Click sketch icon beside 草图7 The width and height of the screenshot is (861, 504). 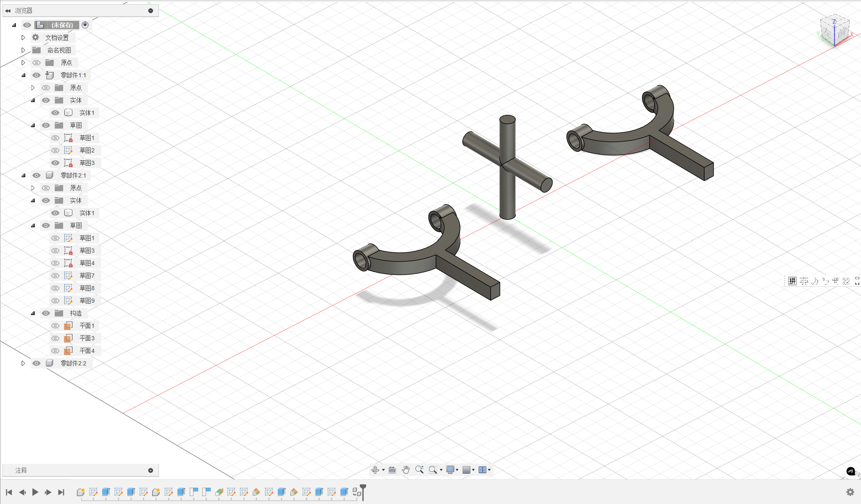(68, 276)
